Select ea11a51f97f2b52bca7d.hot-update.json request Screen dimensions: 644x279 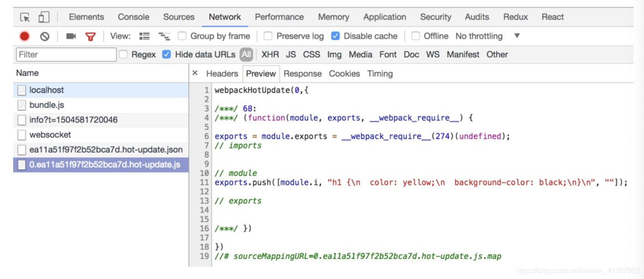[101, 150]
